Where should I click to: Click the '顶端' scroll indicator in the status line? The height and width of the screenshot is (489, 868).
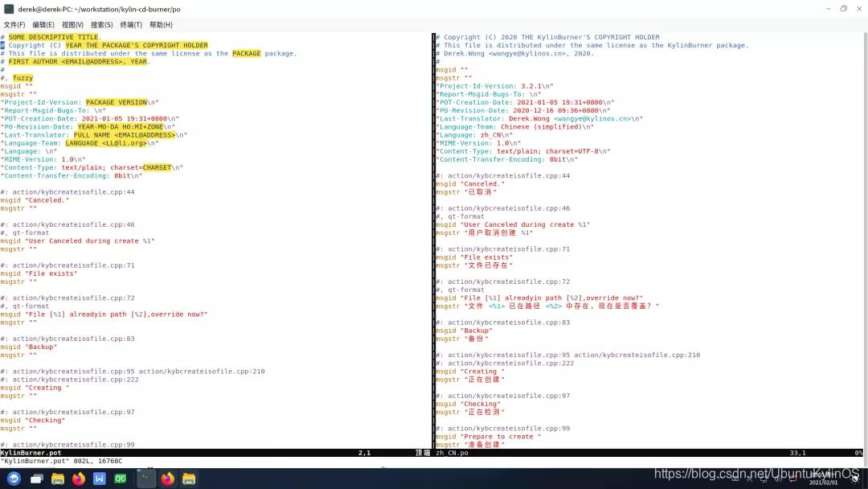point(423,453)
